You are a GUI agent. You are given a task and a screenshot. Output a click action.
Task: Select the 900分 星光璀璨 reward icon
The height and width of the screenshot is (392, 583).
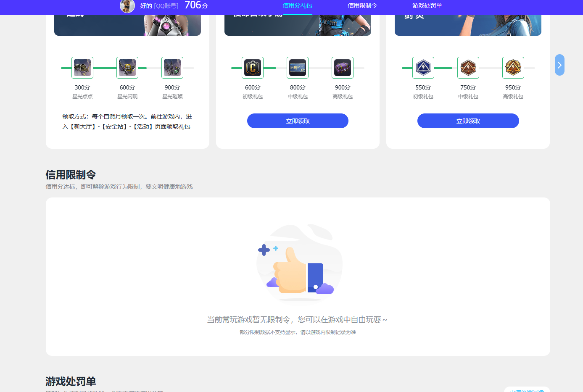click(172, 68)
